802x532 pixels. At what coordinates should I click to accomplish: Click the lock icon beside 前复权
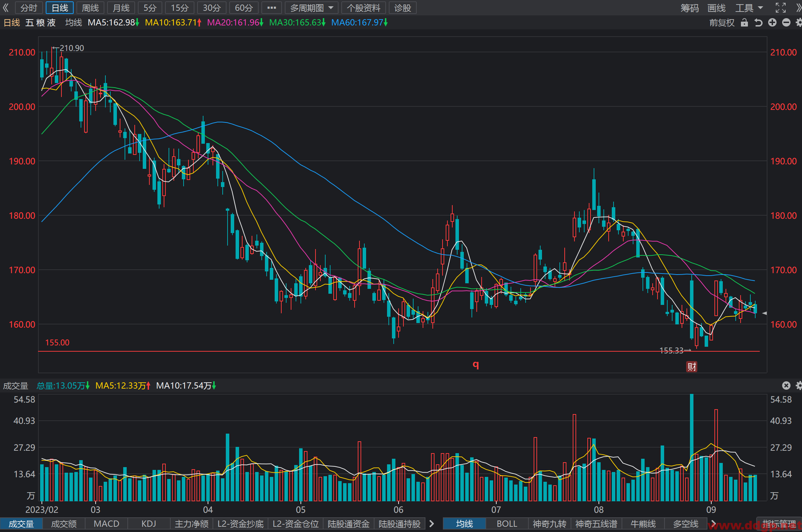[744, 23]
